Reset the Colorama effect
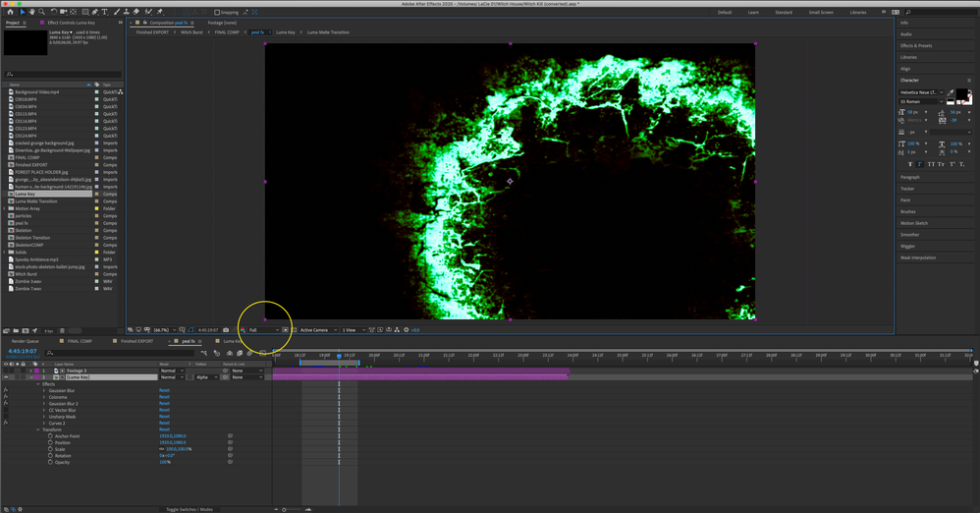 pyautogui.click(x=164, y=397)
